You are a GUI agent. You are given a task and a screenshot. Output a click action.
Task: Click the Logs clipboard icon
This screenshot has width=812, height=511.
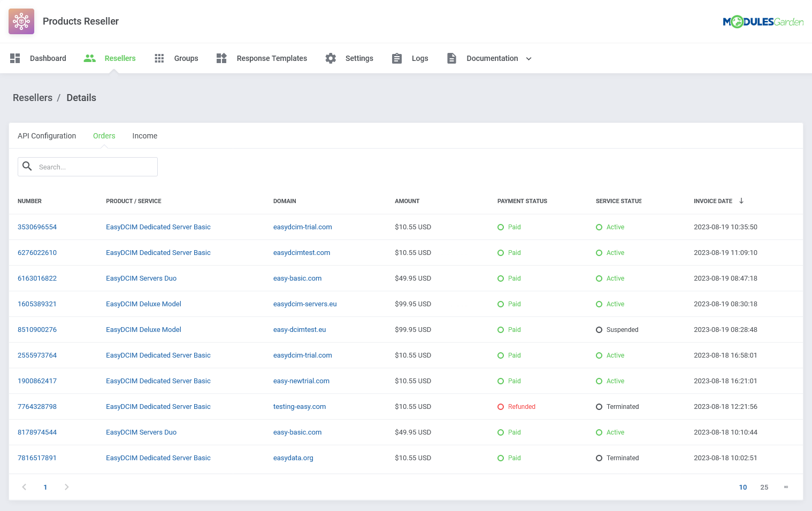(397, 58)
